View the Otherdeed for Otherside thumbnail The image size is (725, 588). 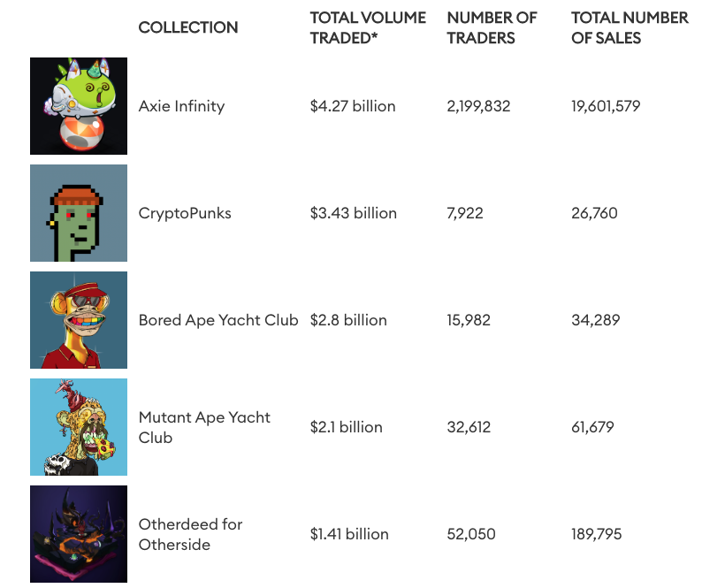click(x=79, y=534)
